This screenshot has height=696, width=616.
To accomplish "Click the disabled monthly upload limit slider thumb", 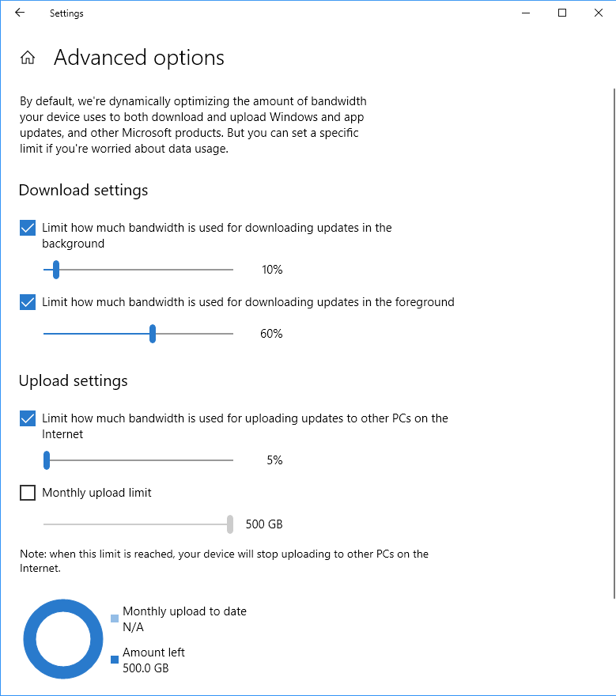I will (x=230, y=524).
